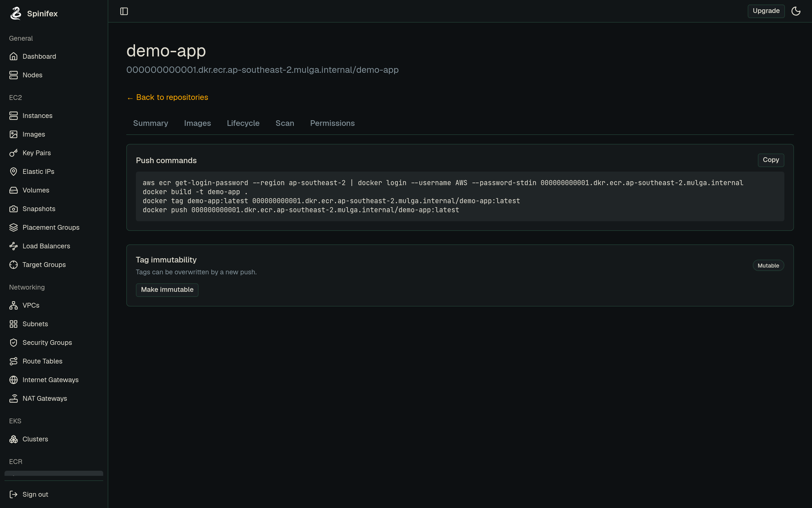
Task: Select Key Pairs in sidebar
Action: pyautogui.click(x=54, y=153)
